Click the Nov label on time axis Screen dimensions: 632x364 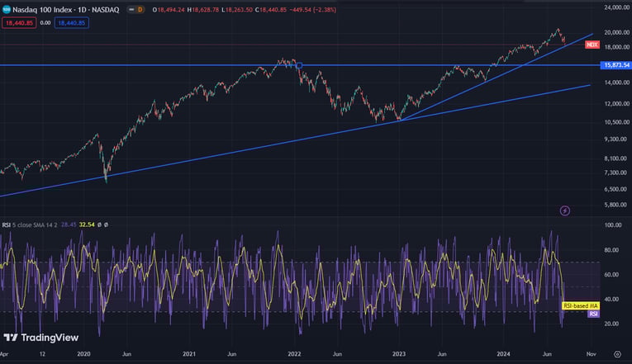point(592,354)
